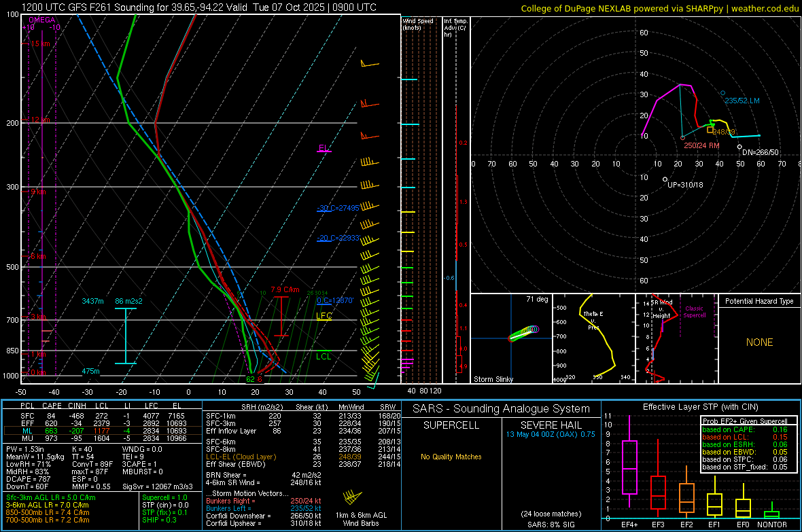This screenshot has width=802, height=532.
Task: Click the DN=266/50 label
Action: click(x=761, y=152)
